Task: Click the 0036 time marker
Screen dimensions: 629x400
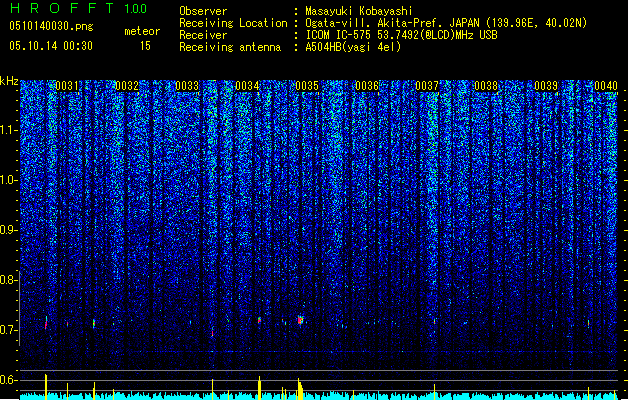Action: [x=367, y=86]
